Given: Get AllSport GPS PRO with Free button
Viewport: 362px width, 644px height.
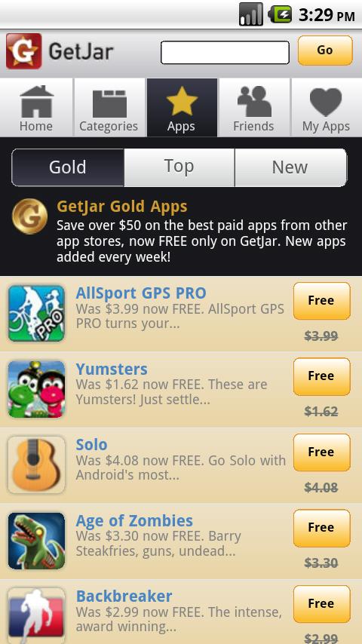Looking at the screenshot, I should tap(322, 301).
